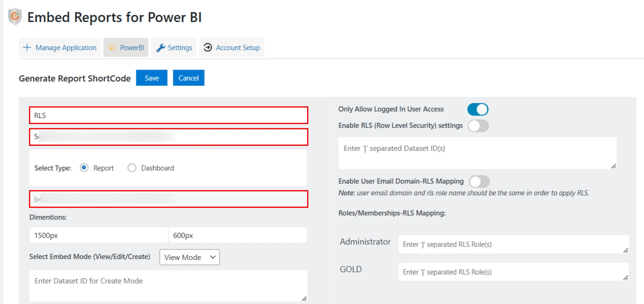Switch to the PowerBI tab

tap(126, 48)
